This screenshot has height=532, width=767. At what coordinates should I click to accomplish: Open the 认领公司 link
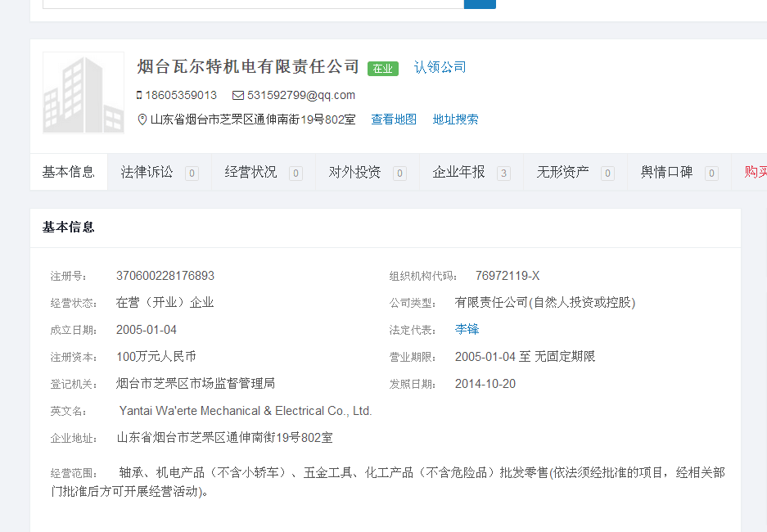point(440,67)
